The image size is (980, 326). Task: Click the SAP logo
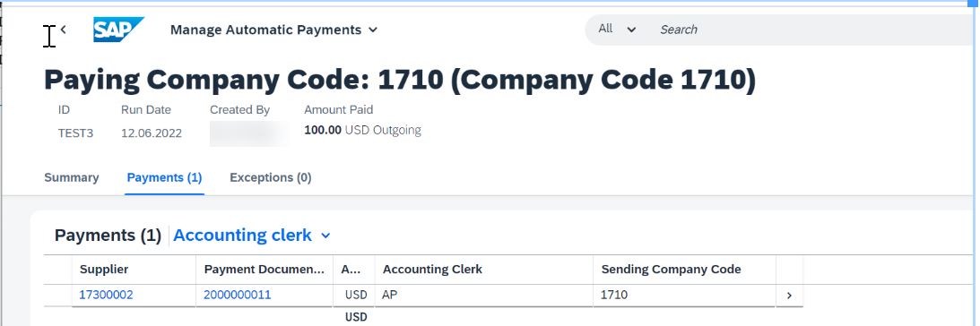point(118,30)
